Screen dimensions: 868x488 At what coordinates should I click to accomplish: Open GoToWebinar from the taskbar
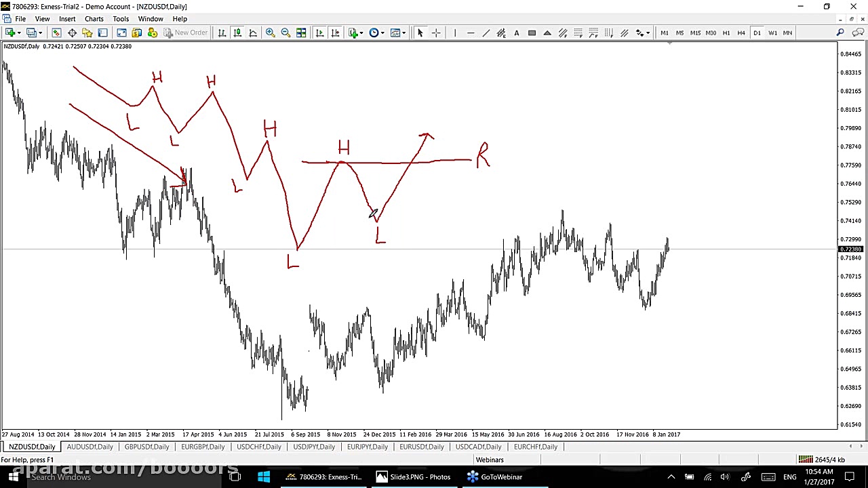495,477
